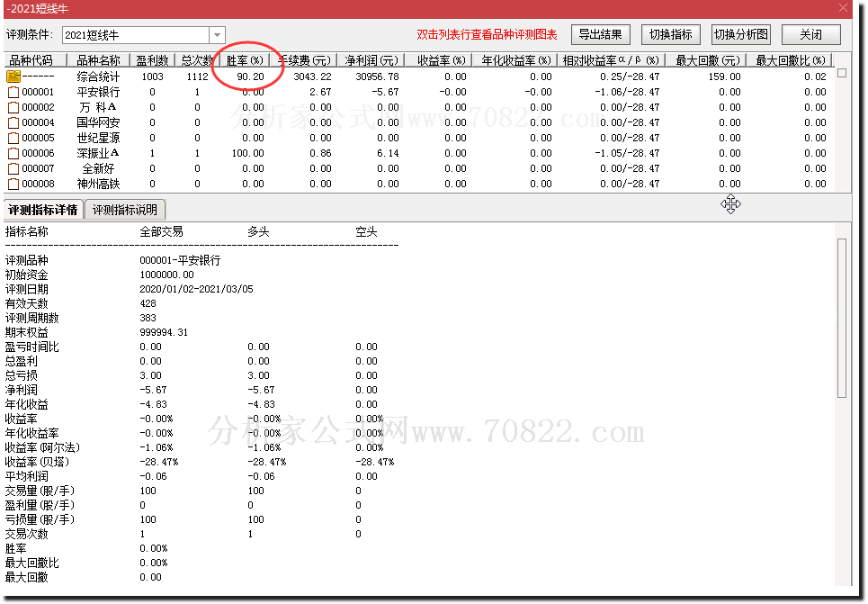Viewport: 868px width, 604px height.
Task: Select the 深振业A row name
Action: click(x=98, y=154)
